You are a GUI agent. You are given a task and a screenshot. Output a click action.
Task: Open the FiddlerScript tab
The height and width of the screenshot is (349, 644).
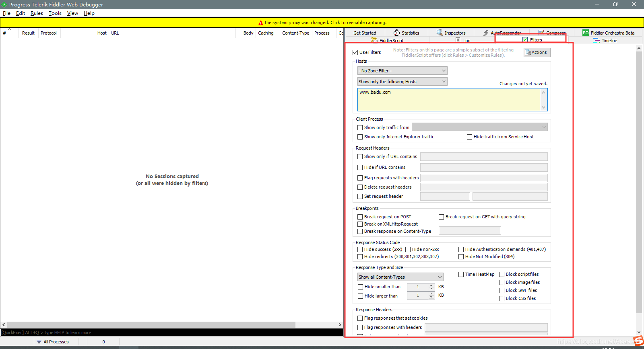click(388, 41)
